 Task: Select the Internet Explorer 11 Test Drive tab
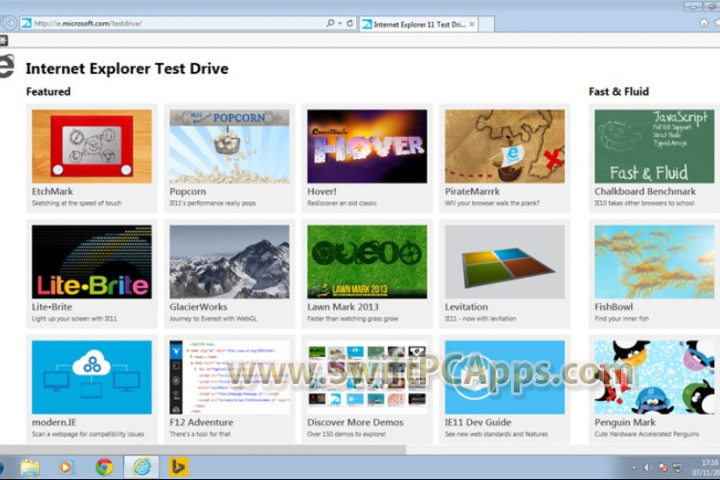[x=418, y=24]
